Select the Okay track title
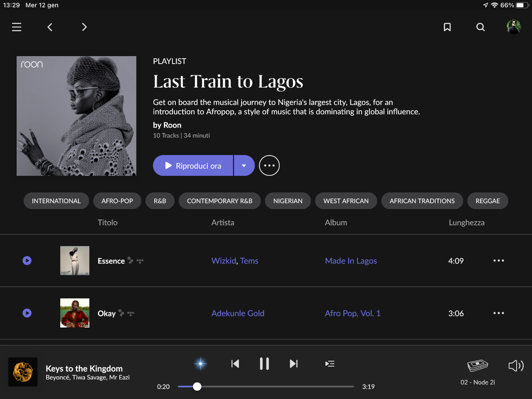 pyautogui.click(x=106, y=313)
